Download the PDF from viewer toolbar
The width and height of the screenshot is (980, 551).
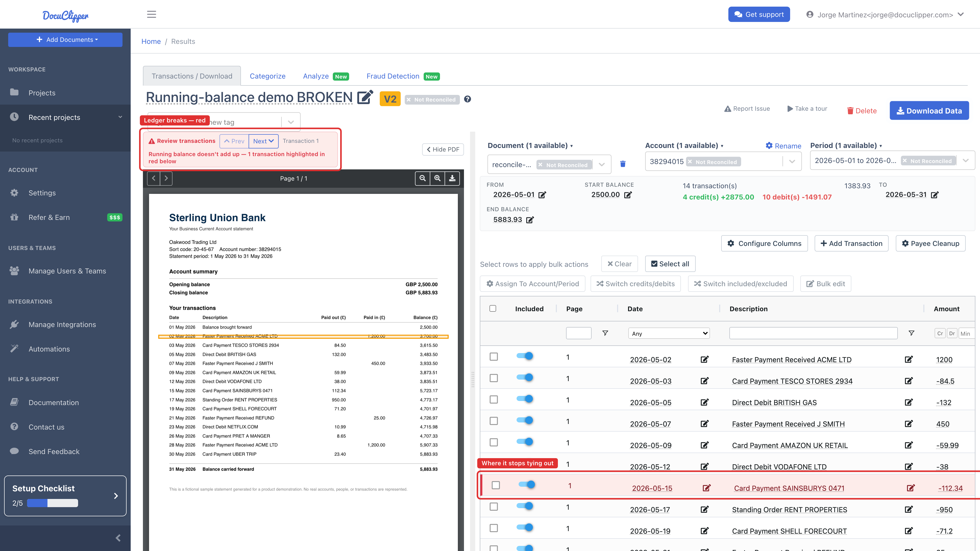(x=452, y=178)
